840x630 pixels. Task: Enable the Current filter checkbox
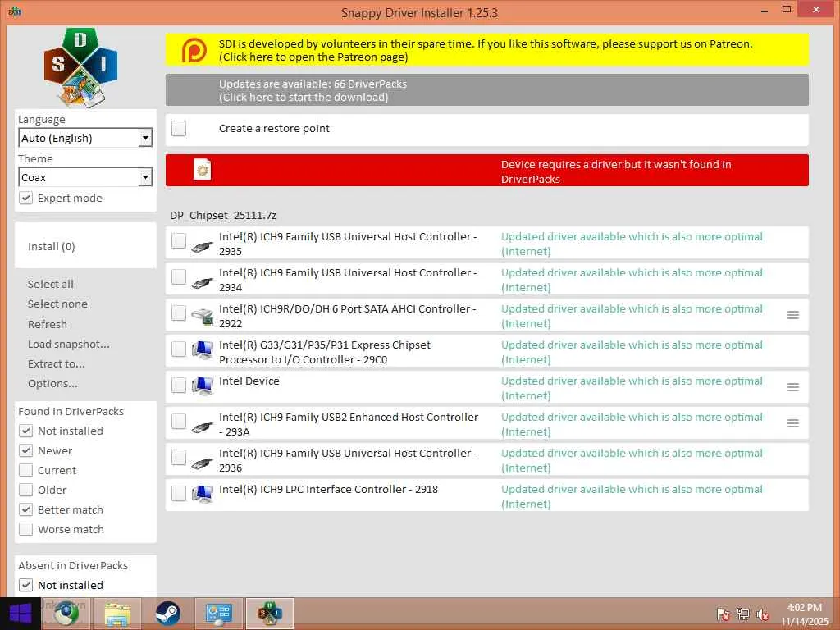click(25, 470)
